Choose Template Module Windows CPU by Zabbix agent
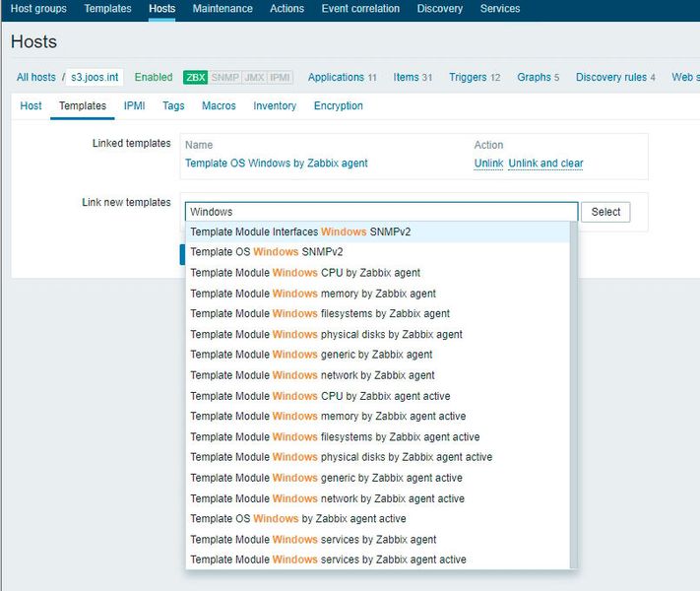The height and width of the screenshot is (591, 700). click(x=378, y=273)
